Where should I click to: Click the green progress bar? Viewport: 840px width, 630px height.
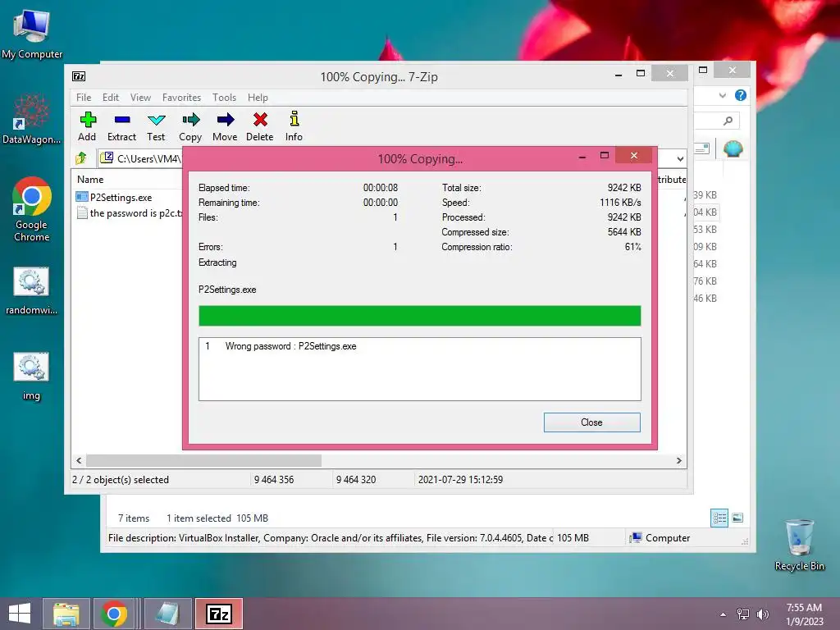tap(419, 316)
